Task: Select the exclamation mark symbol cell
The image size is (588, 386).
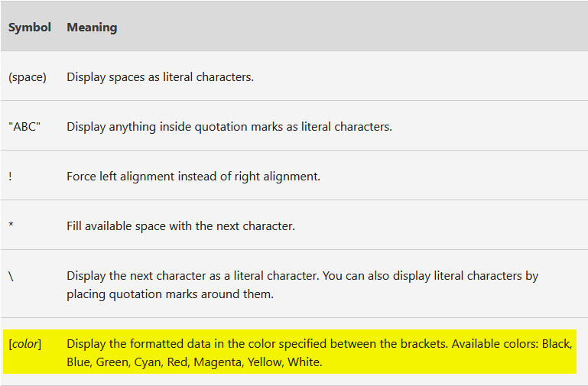Action: [x=10, y=176]
